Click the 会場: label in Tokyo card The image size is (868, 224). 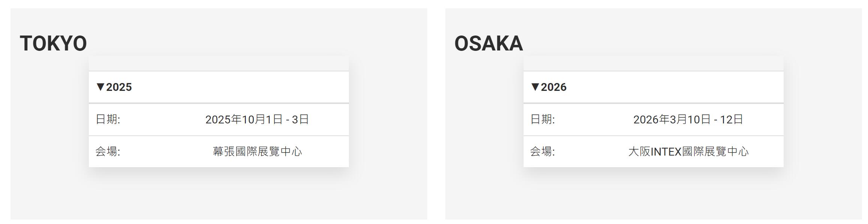click(108, 151)
